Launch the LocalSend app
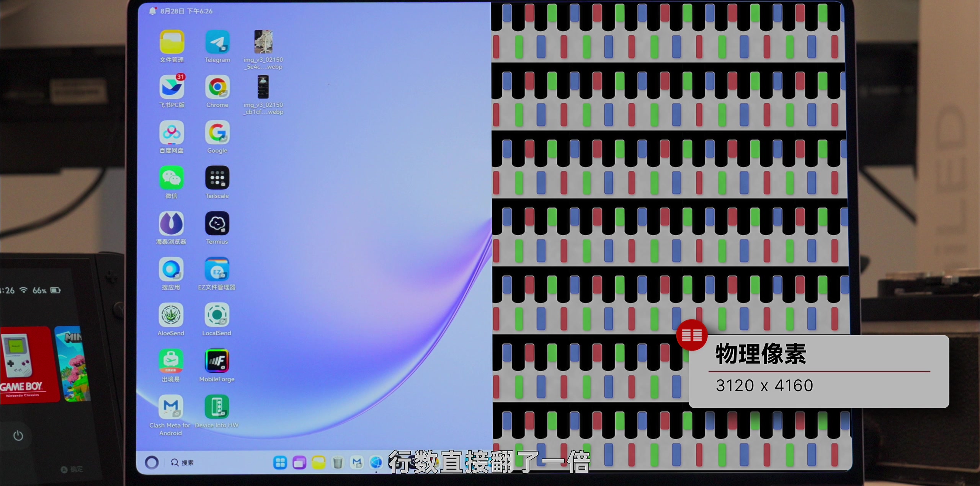This screenshot has height=486, width=980. [x=217, y=315]
